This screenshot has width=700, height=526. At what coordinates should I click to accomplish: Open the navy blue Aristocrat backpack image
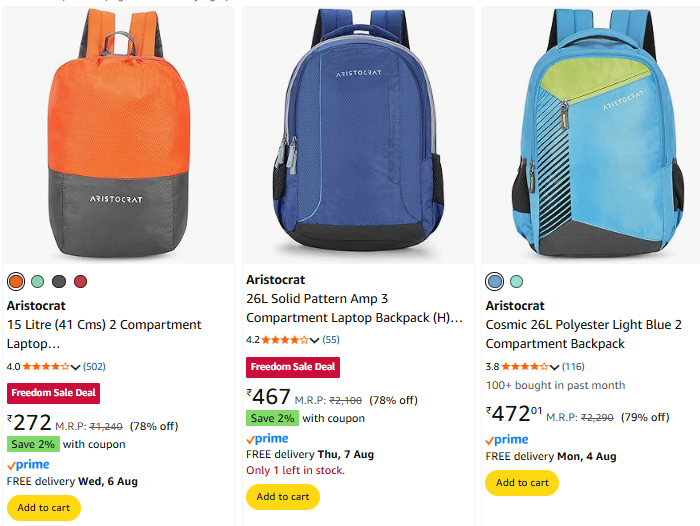(358, 137)
